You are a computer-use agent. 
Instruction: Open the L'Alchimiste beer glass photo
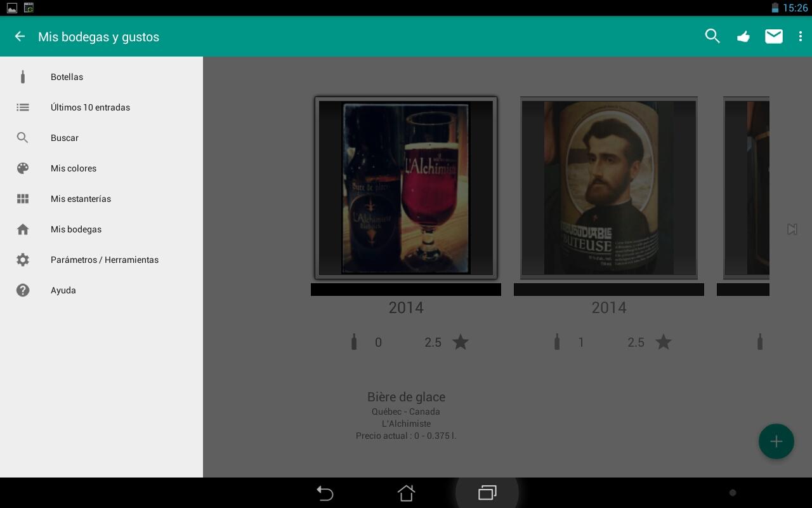[406, 188]
